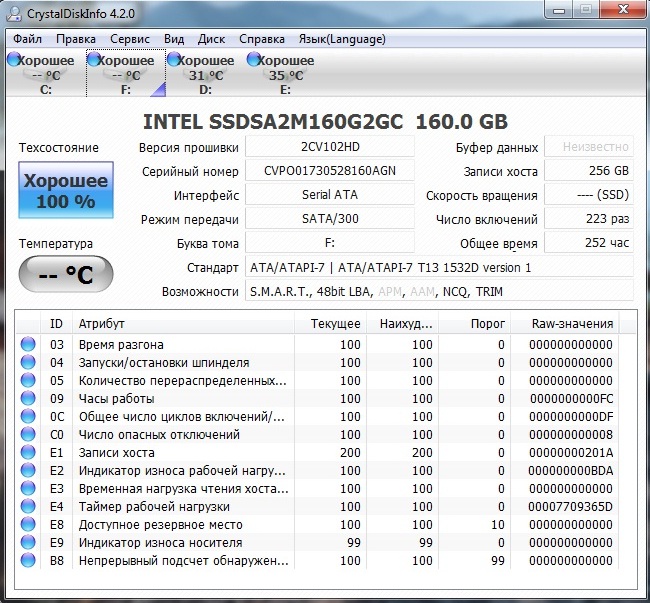The image size is (650, 603).
Task: Click the total time value 252 час
Action: click(x=589, y=243)
